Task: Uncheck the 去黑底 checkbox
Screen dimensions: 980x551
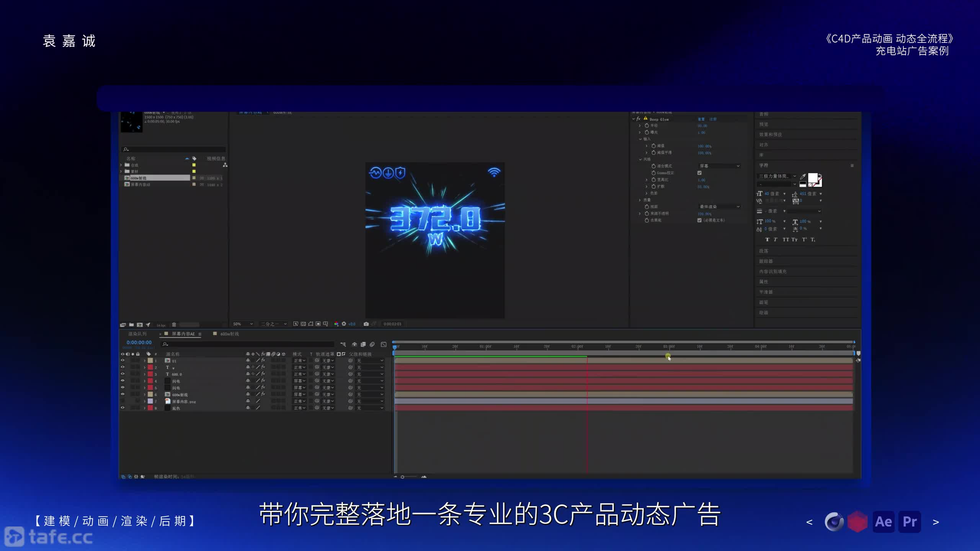Action: pos(699,220)
